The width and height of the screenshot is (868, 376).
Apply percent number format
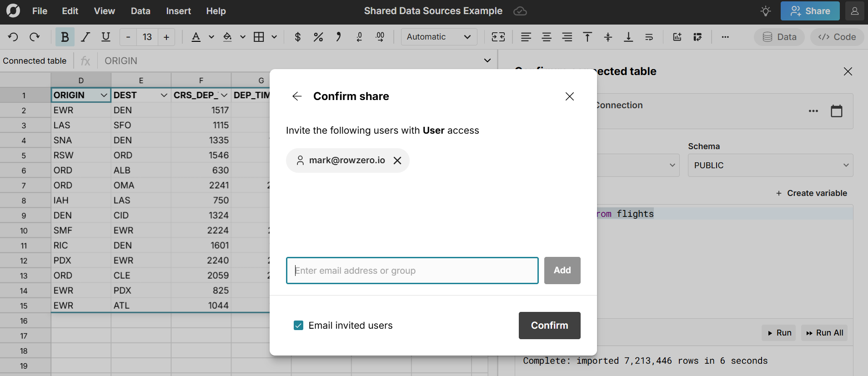click(x=318, y=37)
